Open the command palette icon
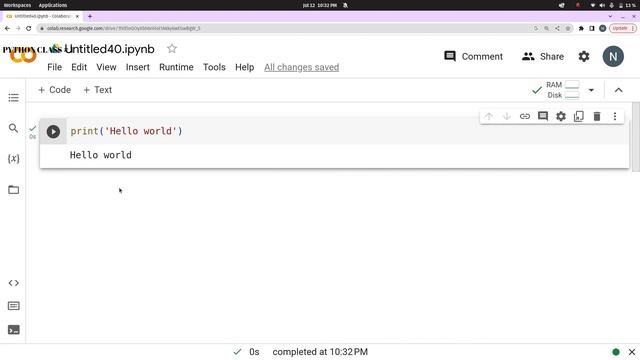The width and height of the screenshot is (640, 360). click(13, 306)
